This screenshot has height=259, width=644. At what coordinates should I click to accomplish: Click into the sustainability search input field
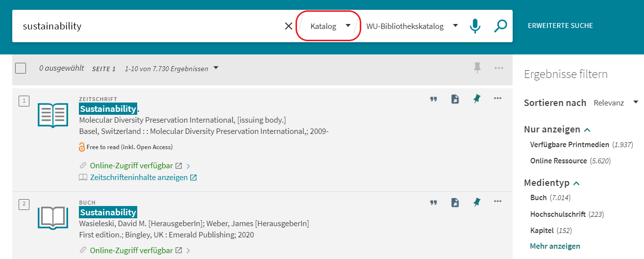tap(147, 26)
